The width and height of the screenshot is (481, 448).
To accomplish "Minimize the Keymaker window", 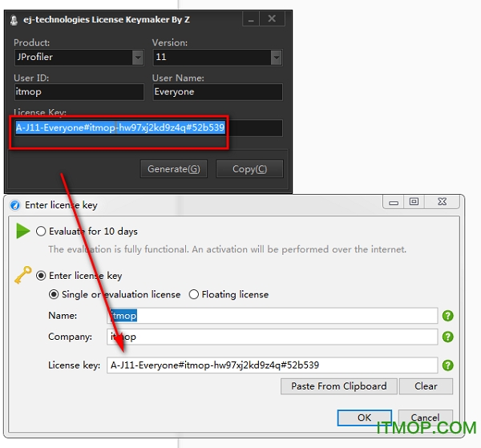I will (x=251, y=19).
